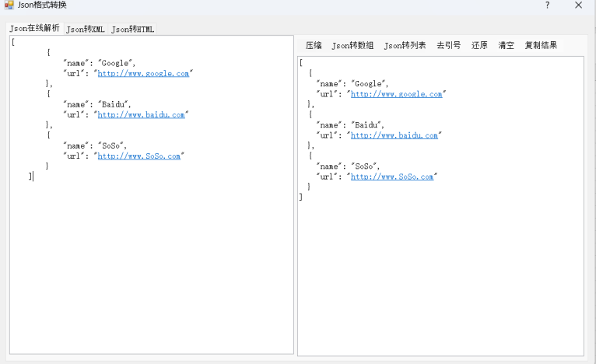
Task: Click "name": "SoSo" line in result pane
Action: tap(348, 166)
